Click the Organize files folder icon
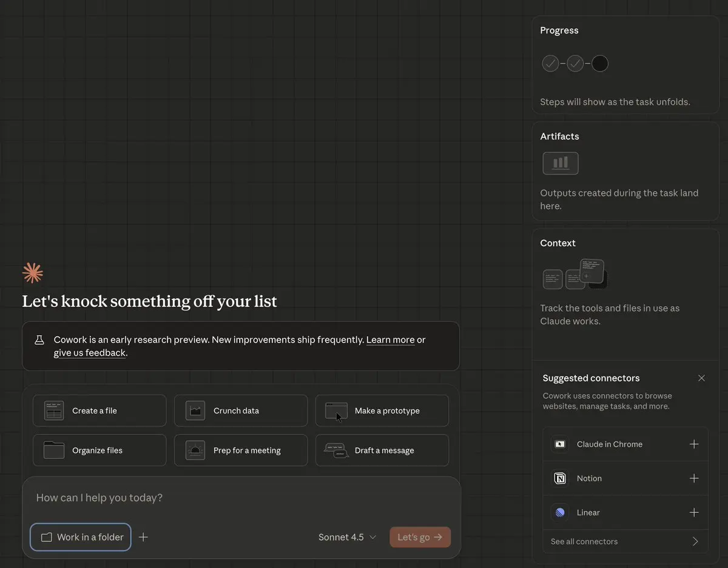 pos(54,450)
